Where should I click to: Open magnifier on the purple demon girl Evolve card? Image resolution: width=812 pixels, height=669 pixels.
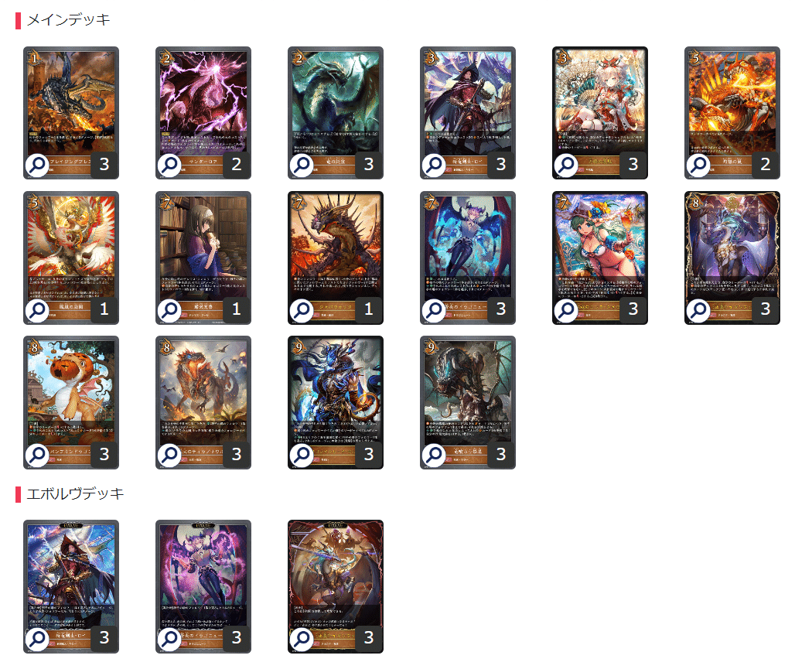(x=169, y=639)
